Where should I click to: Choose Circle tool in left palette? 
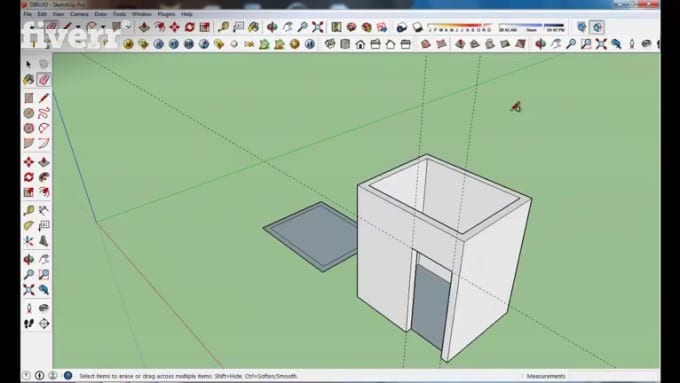coord(29,113)
